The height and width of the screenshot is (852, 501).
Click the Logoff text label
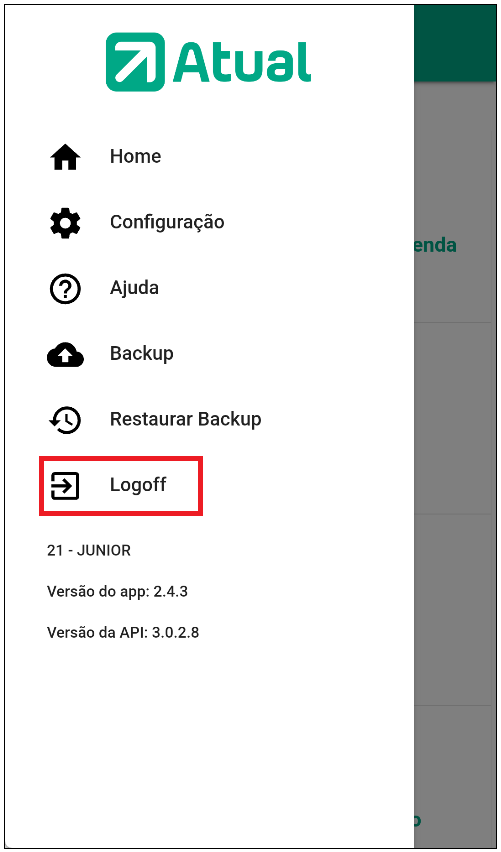coord(138,485)
